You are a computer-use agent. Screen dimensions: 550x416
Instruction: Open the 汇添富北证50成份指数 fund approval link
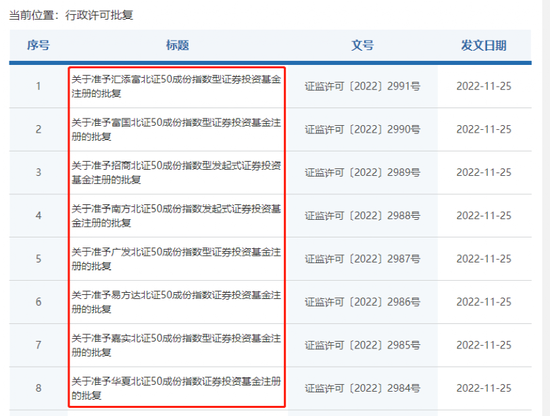pos(176,86)
